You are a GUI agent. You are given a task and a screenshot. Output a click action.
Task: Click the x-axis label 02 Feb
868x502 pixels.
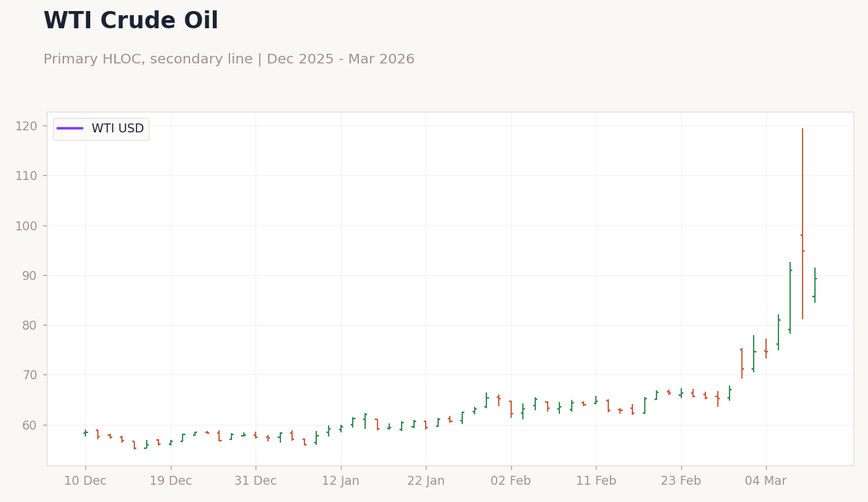[511, 481]
